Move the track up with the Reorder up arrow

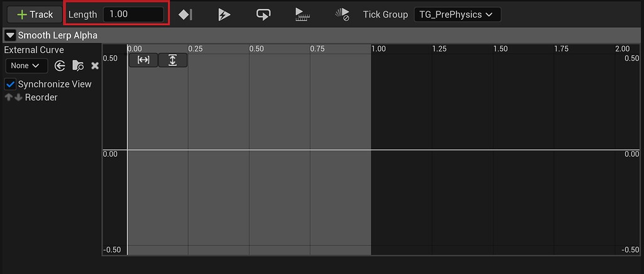9,98
